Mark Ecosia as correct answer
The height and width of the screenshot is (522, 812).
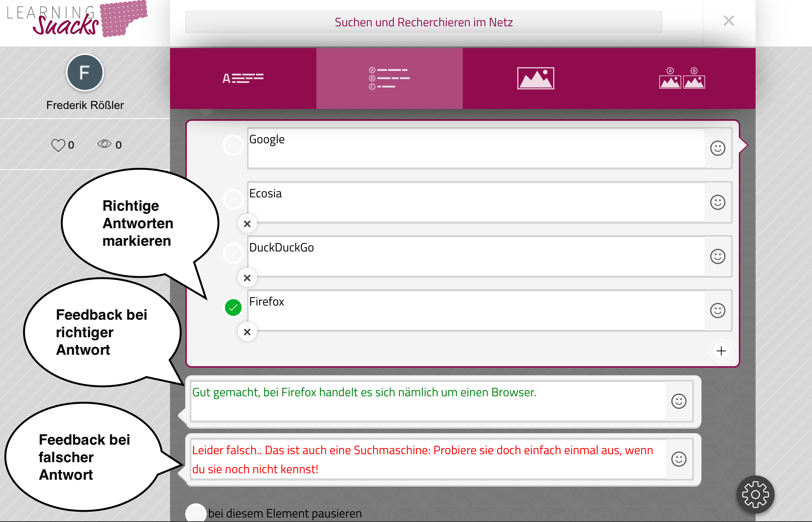click(x=233, y=199)
